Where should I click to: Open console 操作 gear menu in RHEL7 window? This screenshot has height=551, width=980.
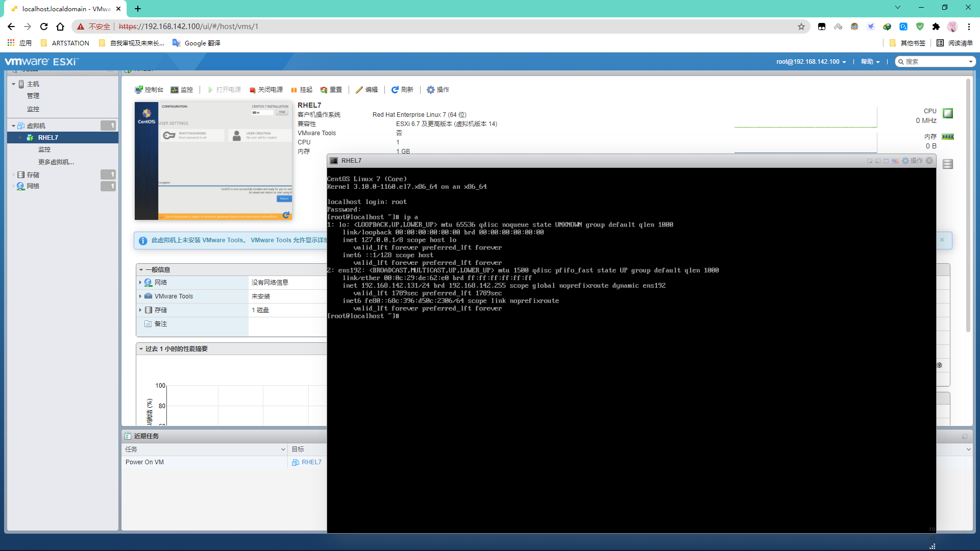coord(912,161)
